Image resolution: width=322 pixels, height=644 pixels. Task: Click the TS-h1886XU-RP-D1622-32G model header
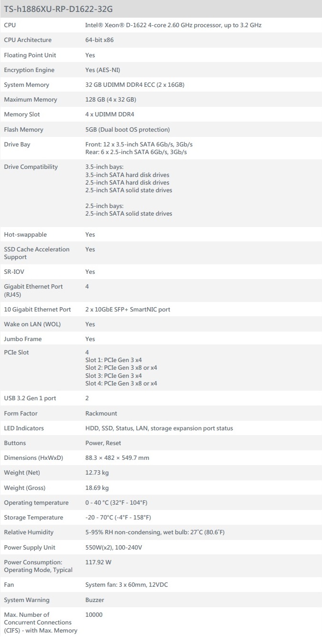click(58, 9)
